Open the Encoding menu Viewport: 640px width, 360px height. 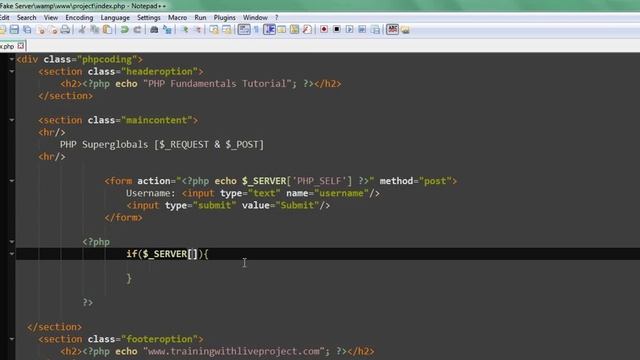click(x=79, y=18)
